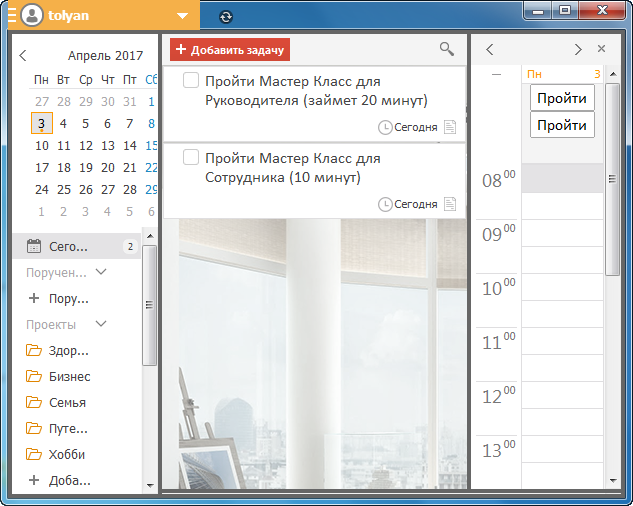
Task: Collapse the Поручения section chevron
Action: (x=101, y=271)
